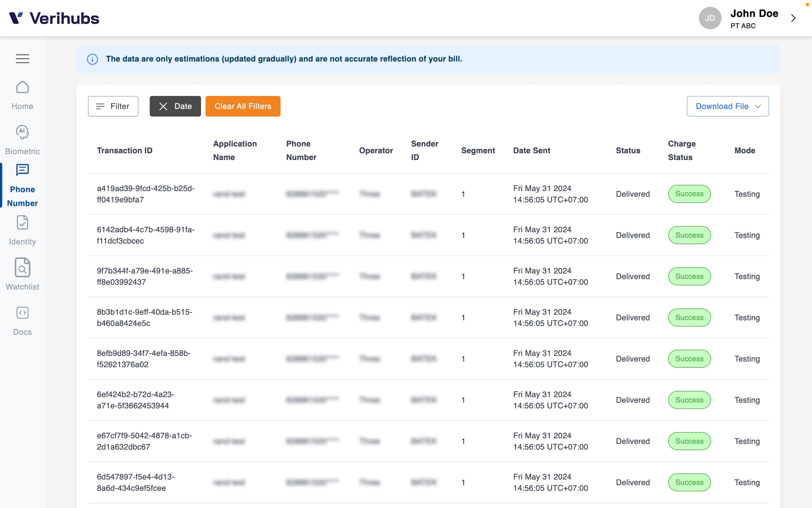Click the Status column header
This screenshot has width=812, height=508.
[x=628, y=150]
